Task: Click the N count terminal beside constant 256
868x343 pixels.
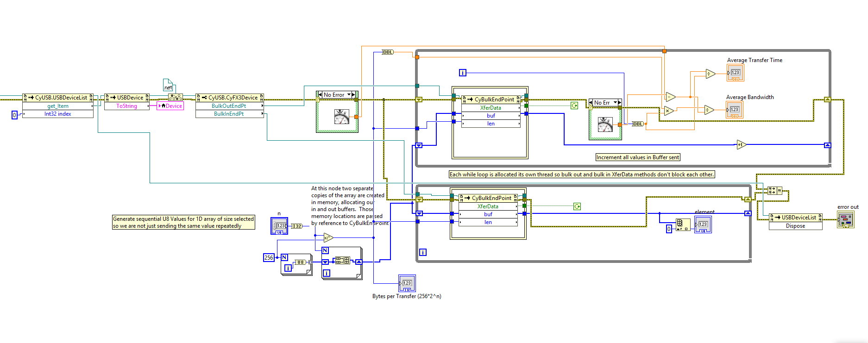Action: (x=284, y=257)
